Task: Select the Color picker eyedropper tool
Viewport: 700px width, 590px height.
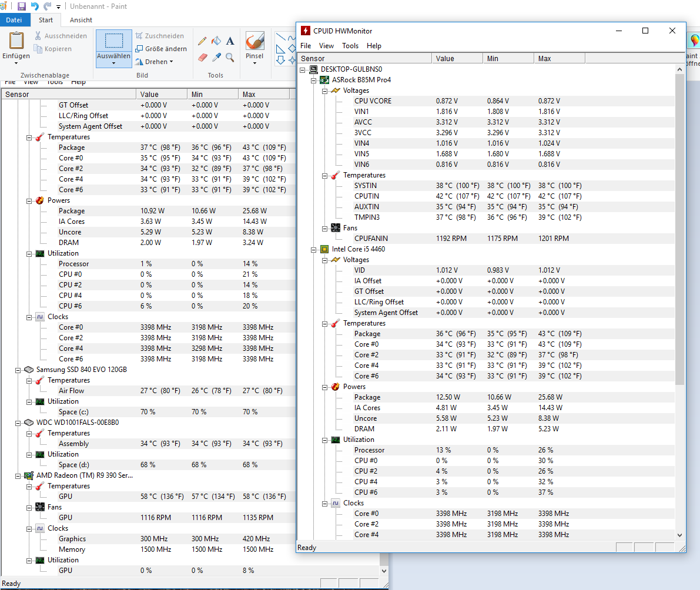Action: tap(216, 57)
